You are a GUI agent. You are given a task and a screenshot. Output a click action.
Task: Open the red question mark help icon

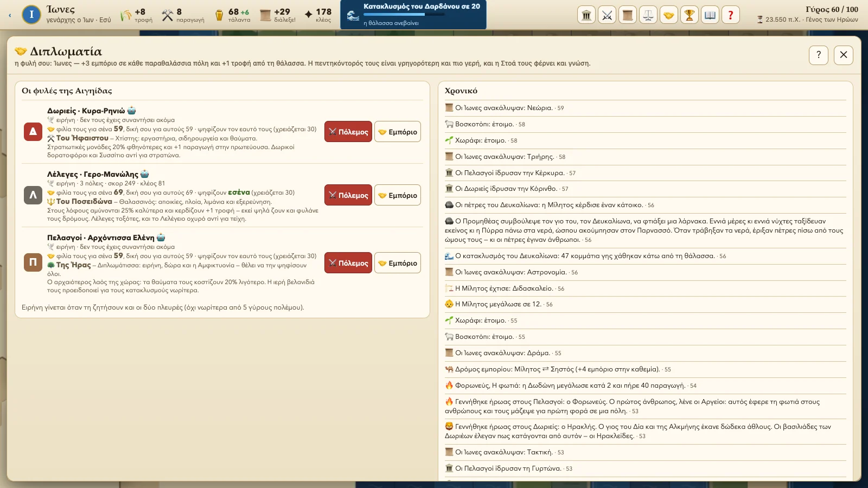pos(731,15)
